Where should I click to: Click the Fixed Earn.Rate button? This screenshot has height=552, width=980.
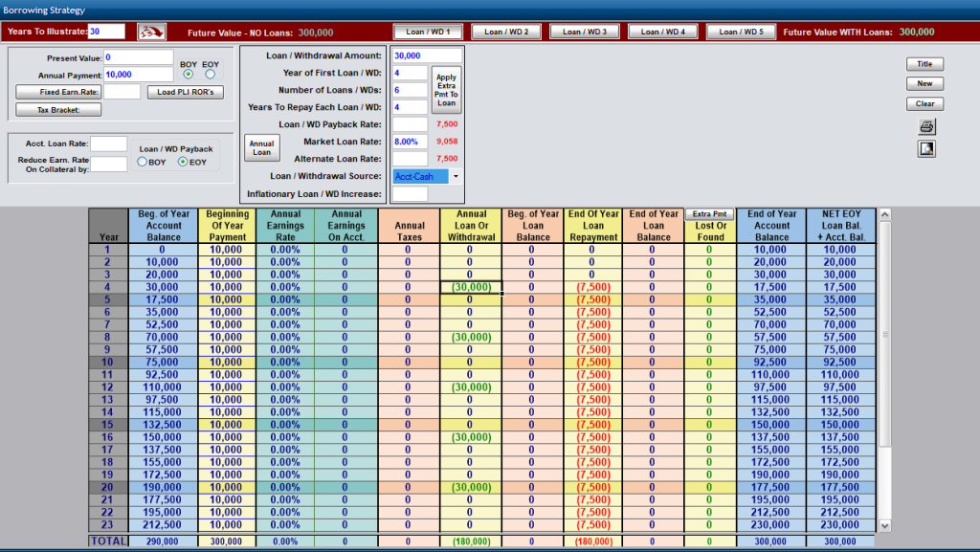pos(58,92)
